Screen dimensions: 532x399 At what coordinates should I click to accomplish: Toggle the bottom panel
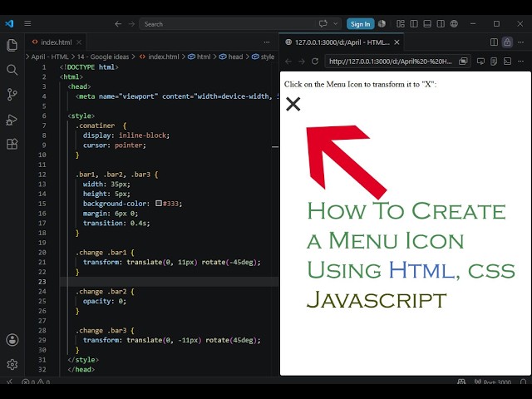click(x=427, y=24)
